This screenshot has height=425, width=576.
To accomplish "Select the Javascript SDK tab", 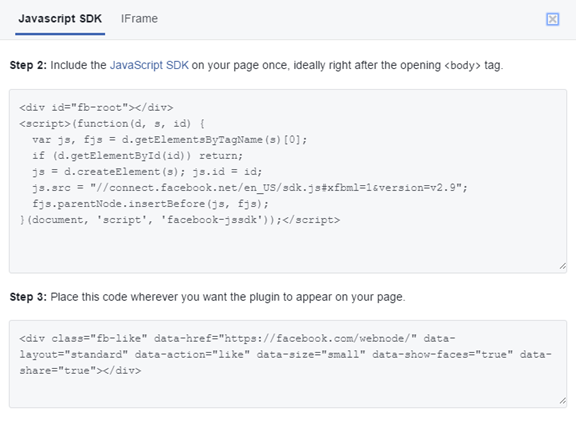I will (60, 19).
